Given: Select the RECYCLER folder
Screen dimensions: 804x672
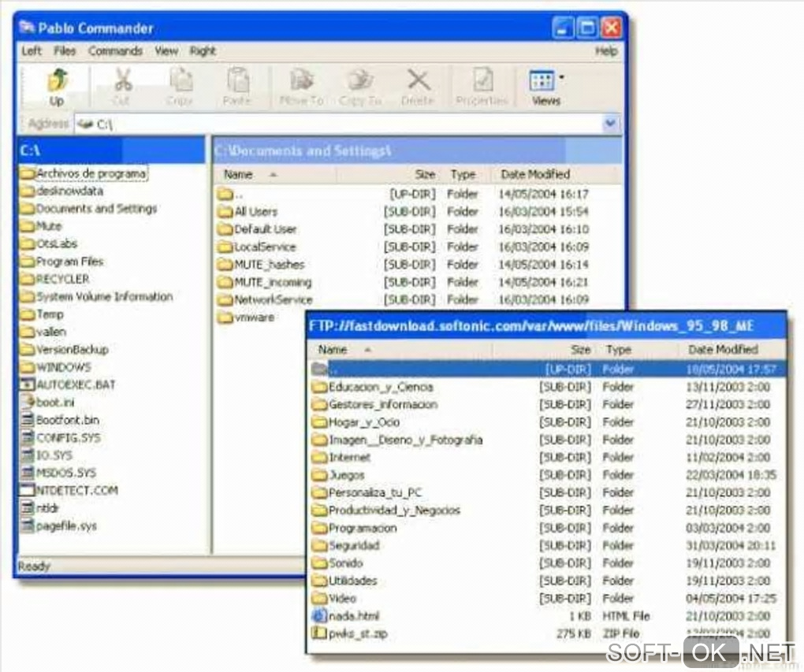Looking at the screenshot, I should (x=55, y=279).
